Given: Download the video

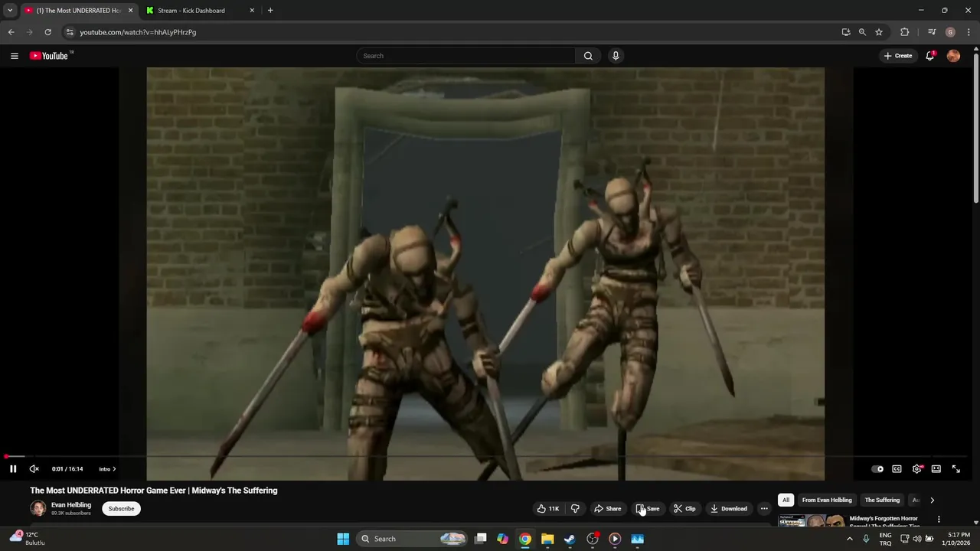Looking at the screenshot, I should tap(728, 509).
